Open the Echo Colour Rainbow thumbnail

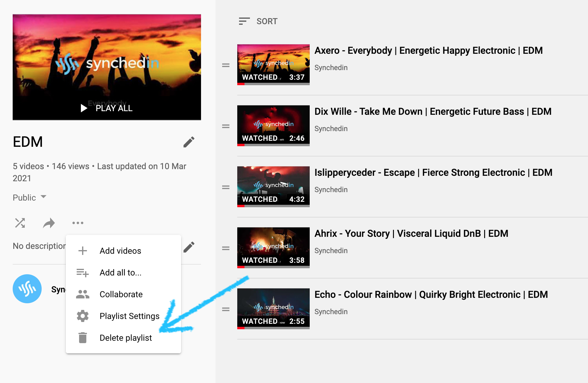click(x=273, y=309)
